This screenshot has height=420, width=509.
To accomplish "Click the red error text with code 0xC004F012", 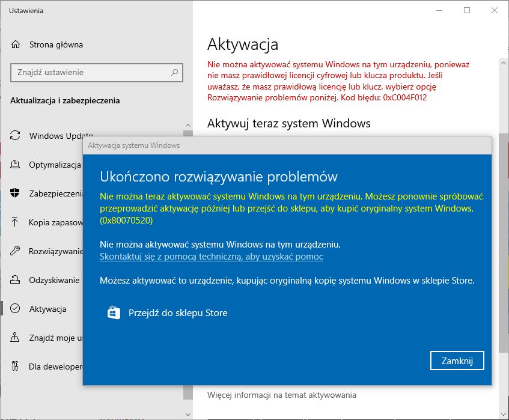I will [338, 81].
